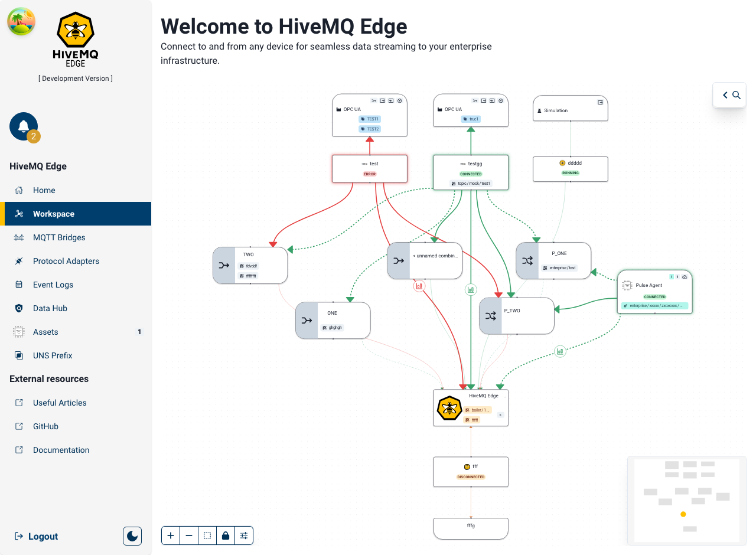Viewport: 756px width, 555px height.
Task: Click the Event Logs sidebar icon
Action: 19,285
